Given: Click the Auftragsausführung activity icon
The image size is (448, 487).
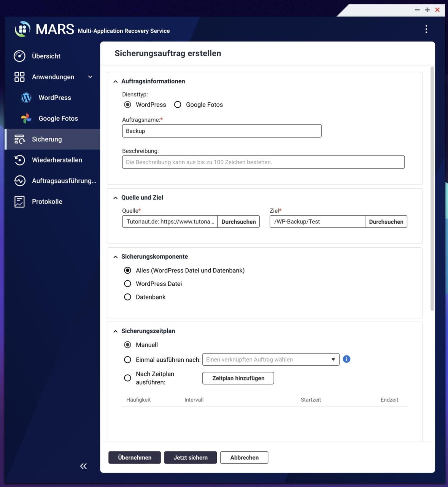Looking at the screenshot, I should (x=19, y=181).
